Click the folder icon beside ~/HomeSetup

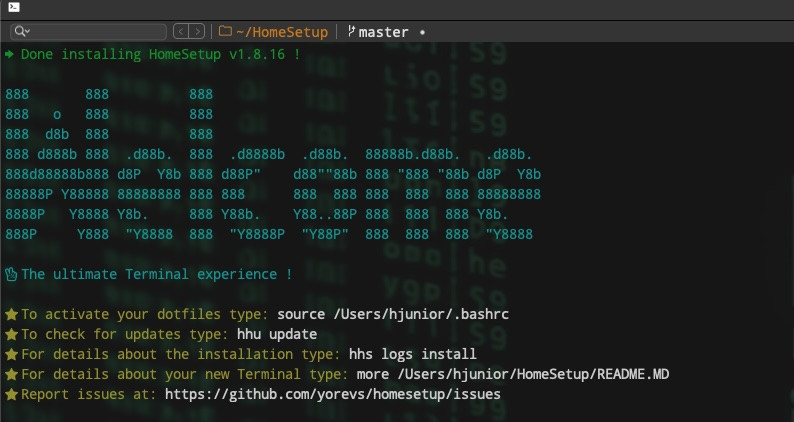(225, 31)
